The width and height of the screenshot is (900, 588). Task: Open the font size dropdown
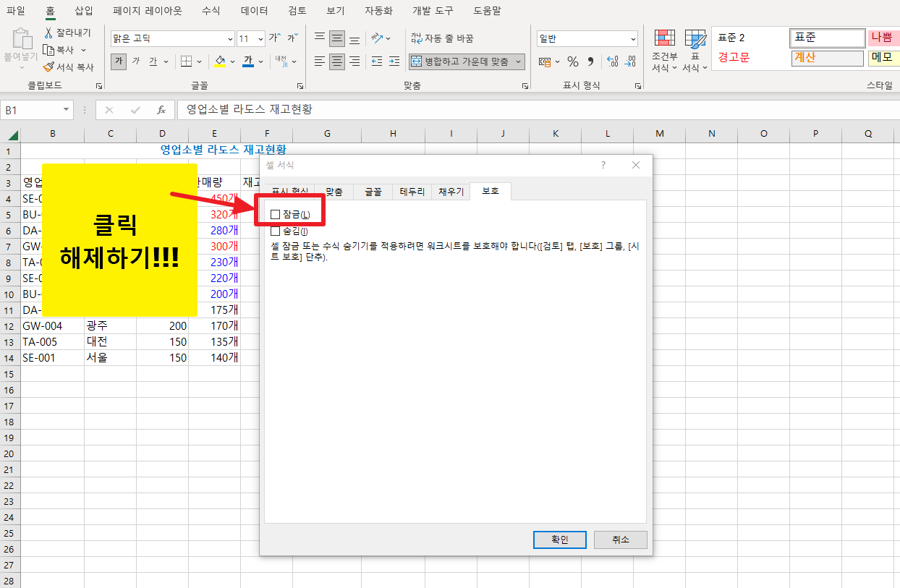[261, 38]
